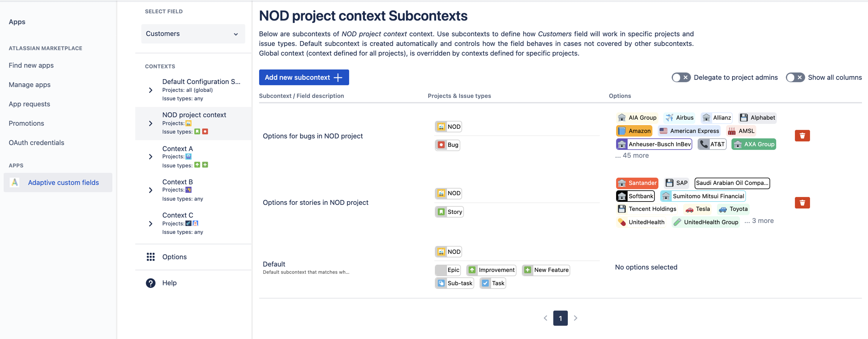This screenshot has height=339, width=868.
Task: Go to next page of subcontexts
Action: (x=575, y=318)
